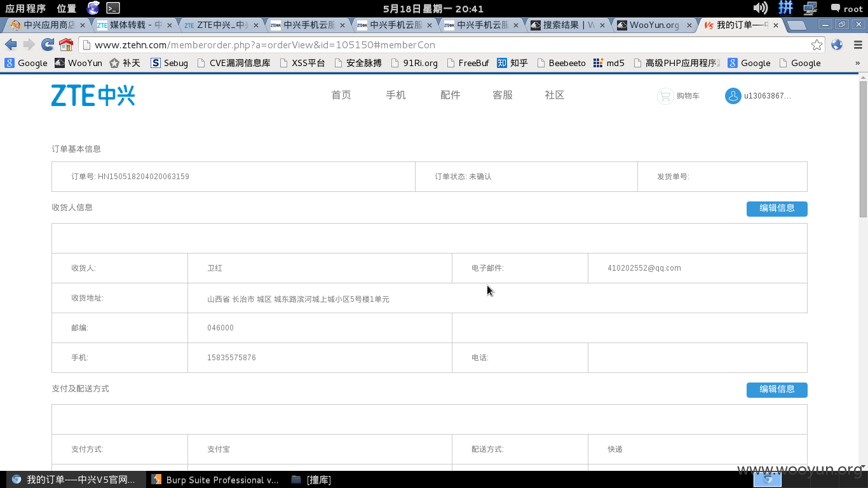Open the network connection icon
The image size is (868, 488).
point(810,8)
